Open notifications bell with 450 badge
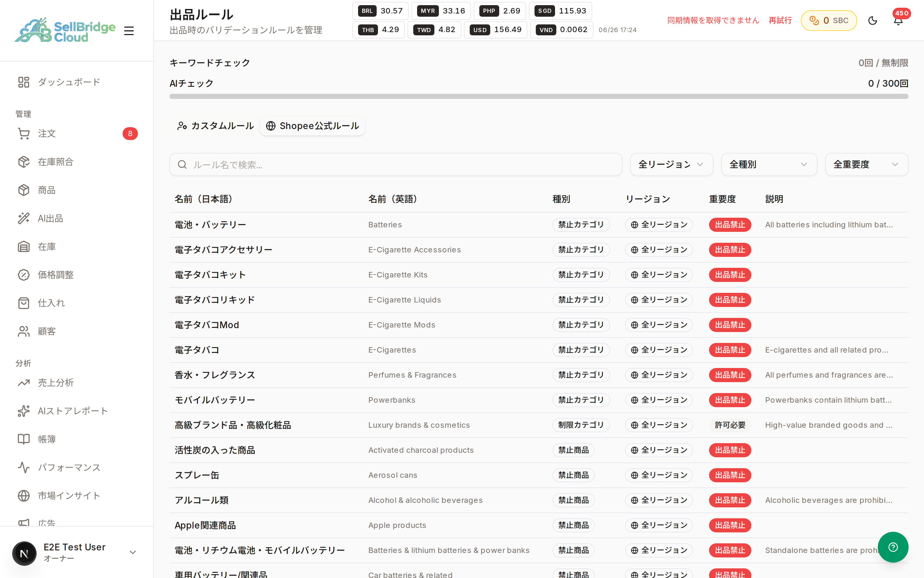The height and width of the screenshot is (578, 924). tap(898, 20)
